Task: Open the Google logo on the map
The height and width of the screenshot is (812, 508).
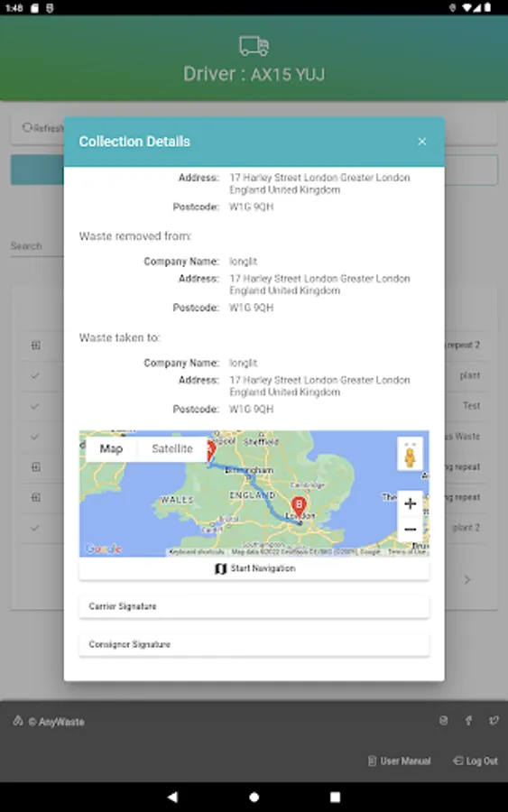Action: click(104, 549)
